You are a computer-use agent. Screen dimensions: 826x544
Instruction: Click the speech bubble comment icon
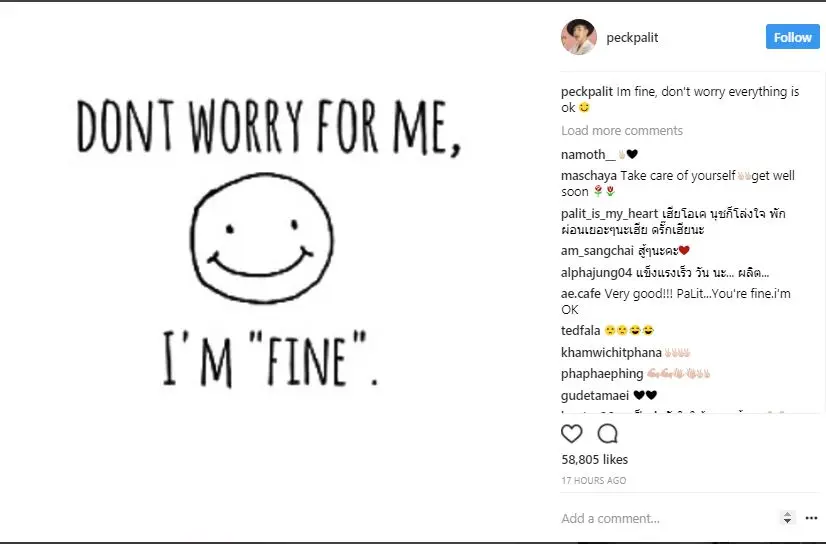[x=607, y=434]
